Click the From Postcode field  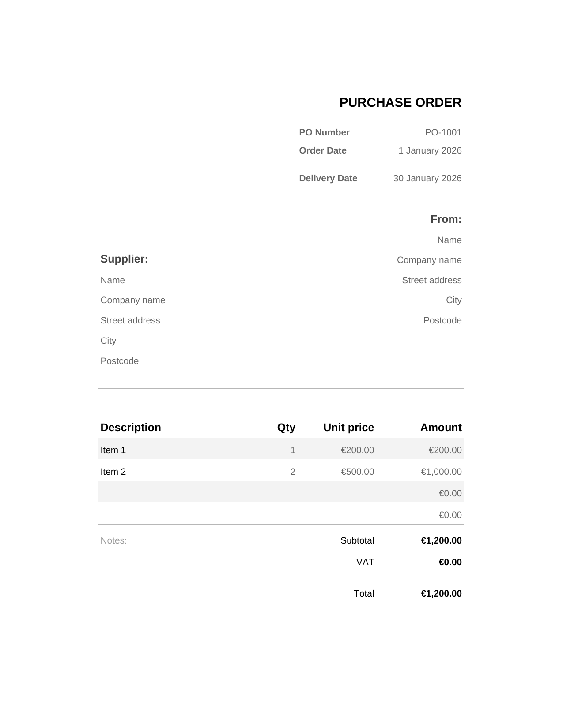[442, 320]
